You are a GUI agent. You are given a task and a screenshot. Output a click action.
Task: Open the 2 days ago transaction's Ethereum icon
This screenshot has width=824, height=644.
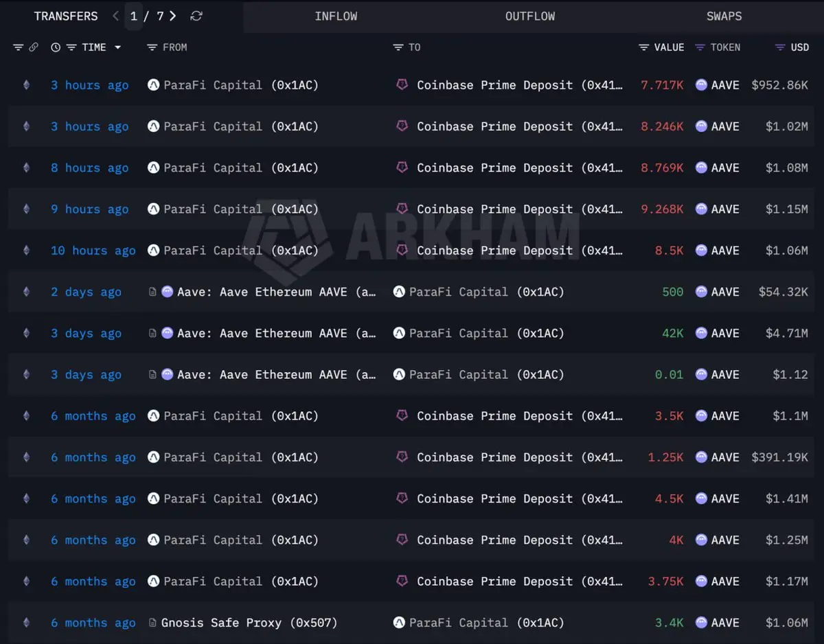27,292
